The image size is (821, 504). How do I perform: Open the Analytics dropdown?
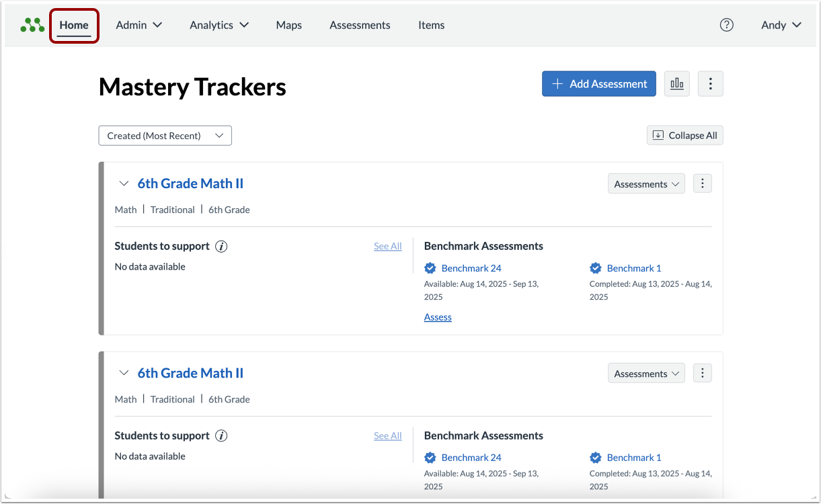pos(219,25)
